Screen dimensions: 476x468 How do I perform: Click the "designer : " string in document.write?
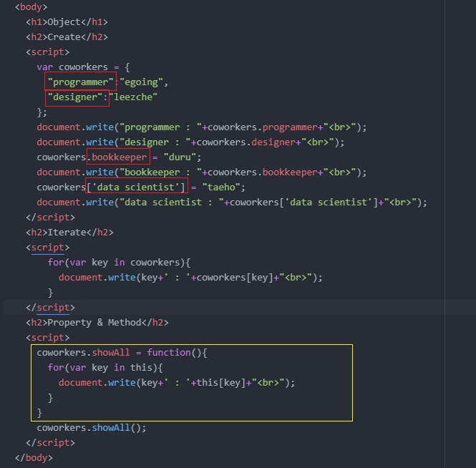pos(155,142)
